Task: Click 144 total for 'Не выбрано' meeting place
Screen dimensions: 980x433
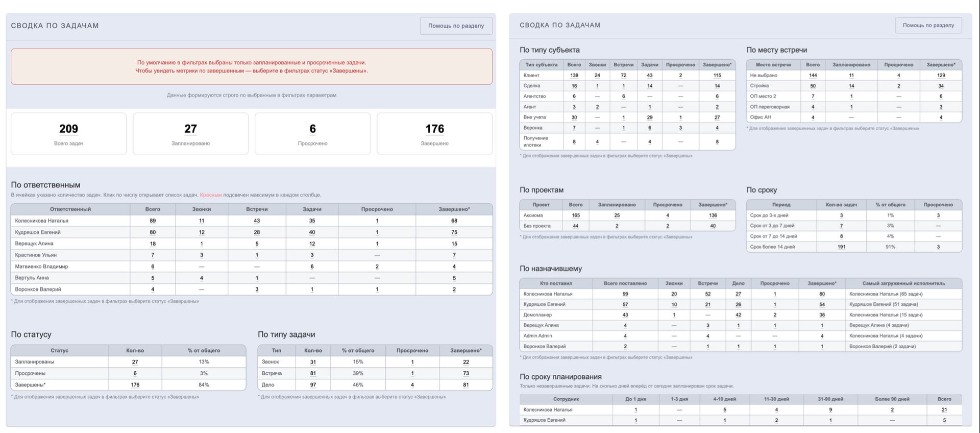Action: (813, 75)
